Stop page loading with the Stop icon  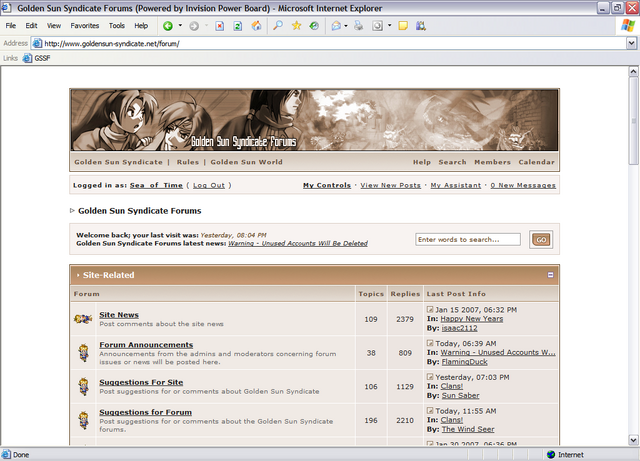(220, 26)
